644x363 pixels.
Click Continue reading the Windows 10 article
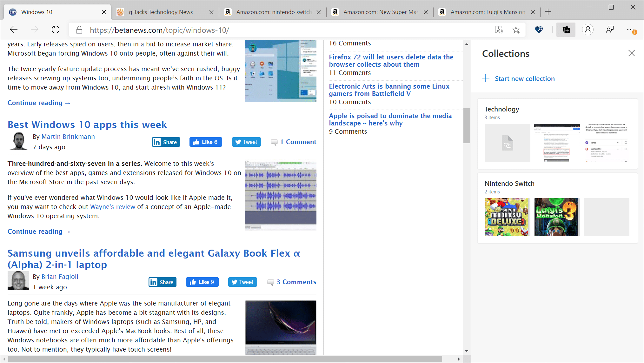coord(39,102)
